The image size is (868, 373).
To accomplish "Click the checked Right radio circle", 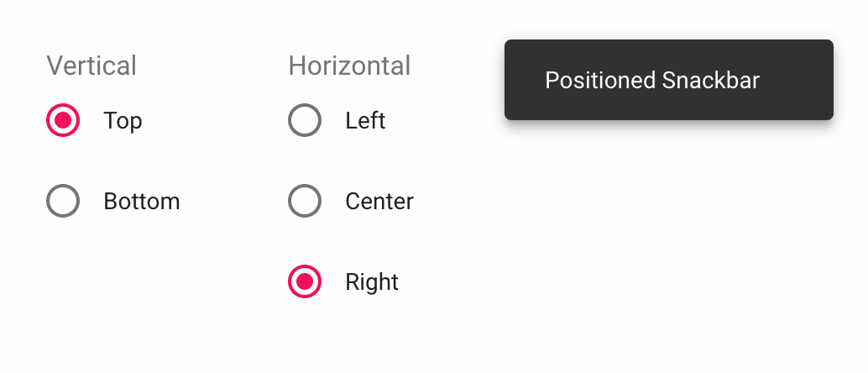I will (x=305, y=281).
